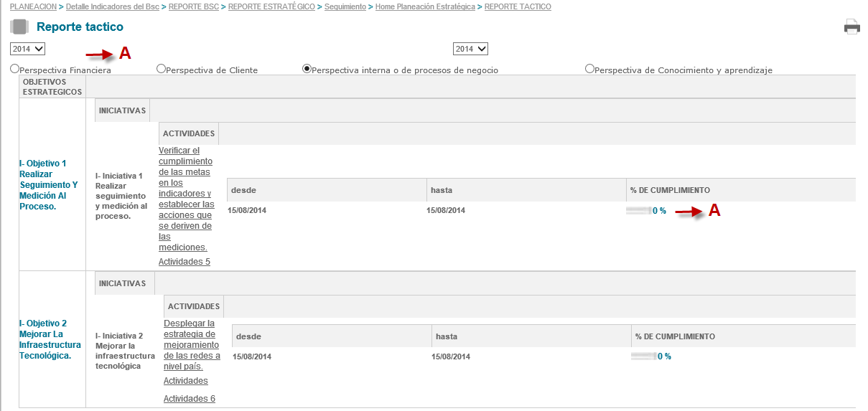The image size is (868, 411).
Task: Select Perspectiva de Cliente radio button
Action: coord(161,69)
